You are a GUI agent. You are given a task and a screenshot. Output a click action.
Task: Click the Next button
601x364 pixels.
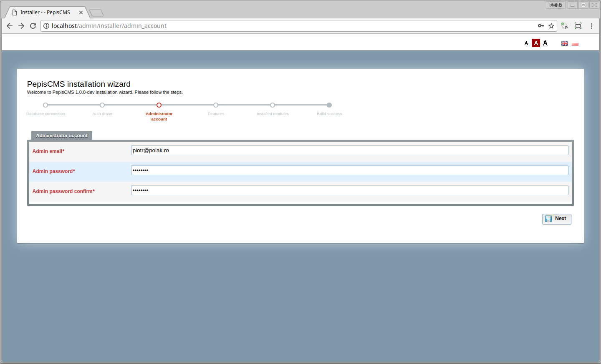tap(556, 219)
